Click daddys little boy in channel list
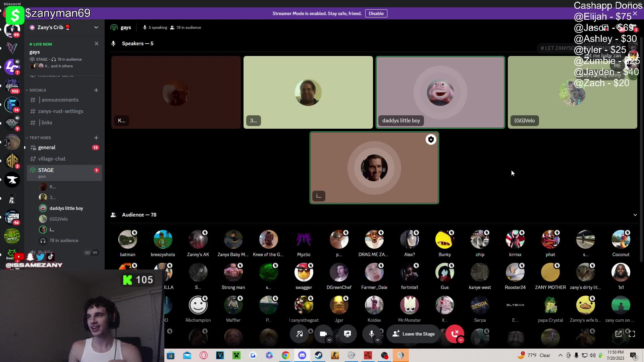 tap(66, 208)
